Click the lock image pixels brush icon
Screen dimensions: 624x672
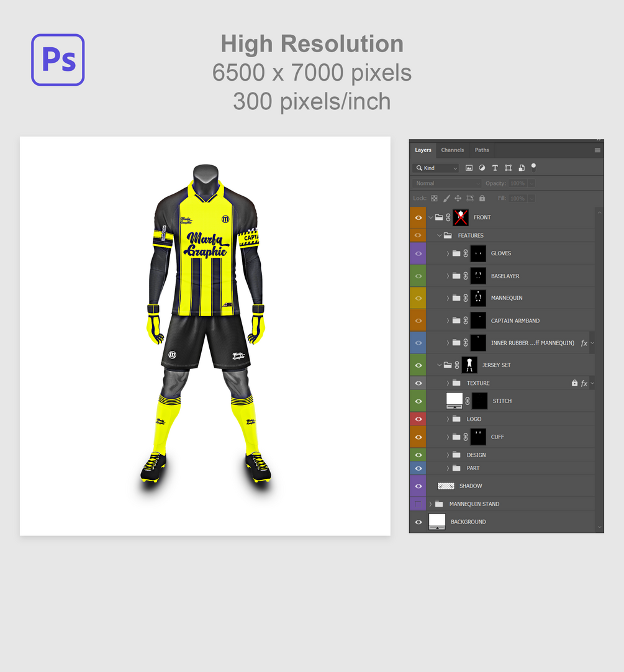pyautogui.click(x=446, y=198)
